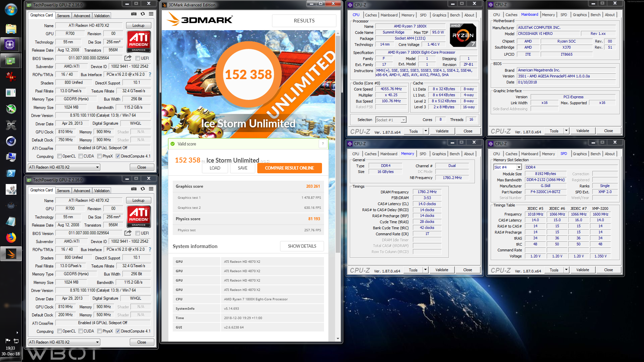Open Bench tab in CPU-Z Mainboard window
The height and width of the screenshot is (362, 644).
(595, 15)
